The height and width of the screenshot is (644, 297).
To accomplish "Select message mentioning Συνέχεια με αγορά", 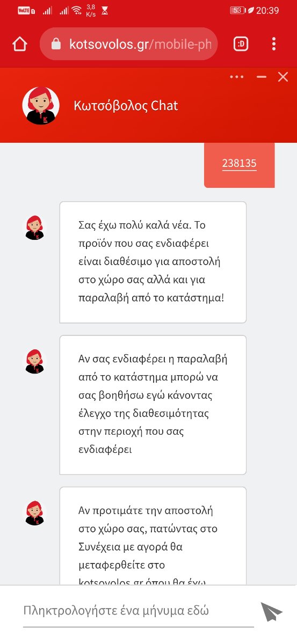I will click(153, 536).
